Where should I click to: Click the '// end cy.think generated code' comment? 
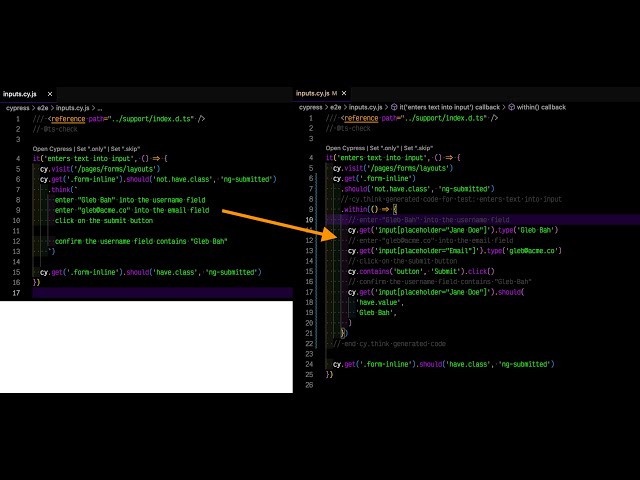(x=389, y=344)
